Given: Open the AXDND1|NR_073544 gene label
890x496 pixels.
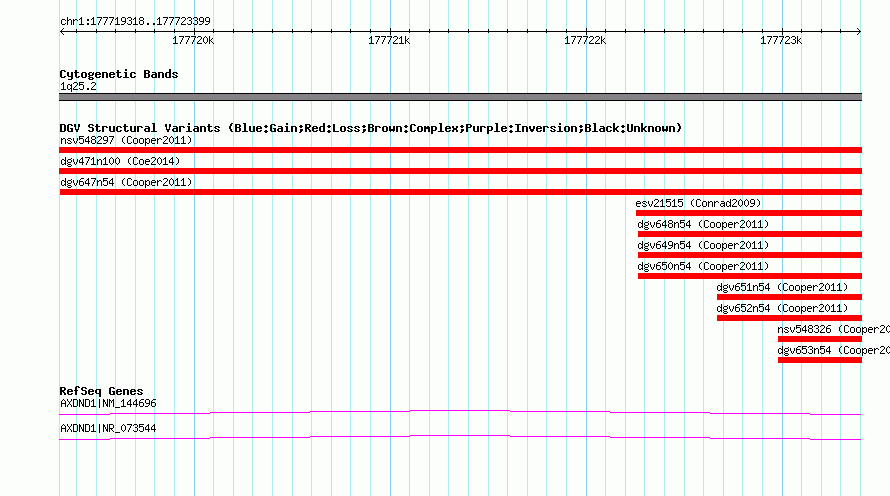Looking at the screenshot, I should (108, 428).
